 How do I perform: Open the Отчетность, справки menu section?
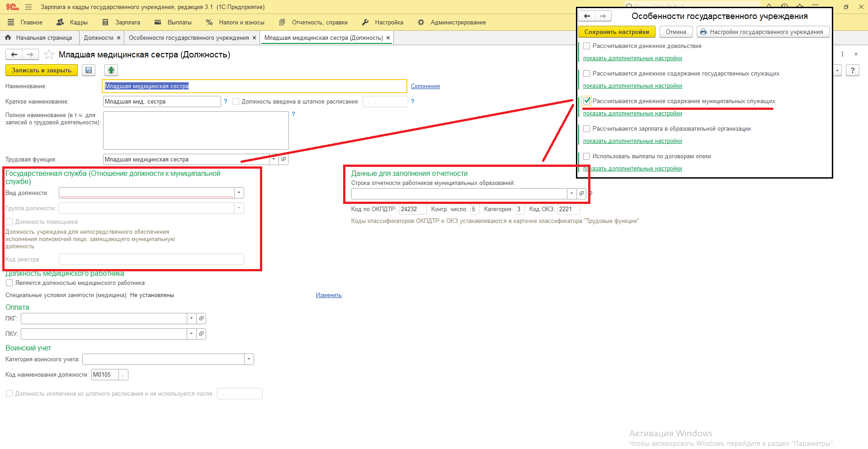pos(313,22)
